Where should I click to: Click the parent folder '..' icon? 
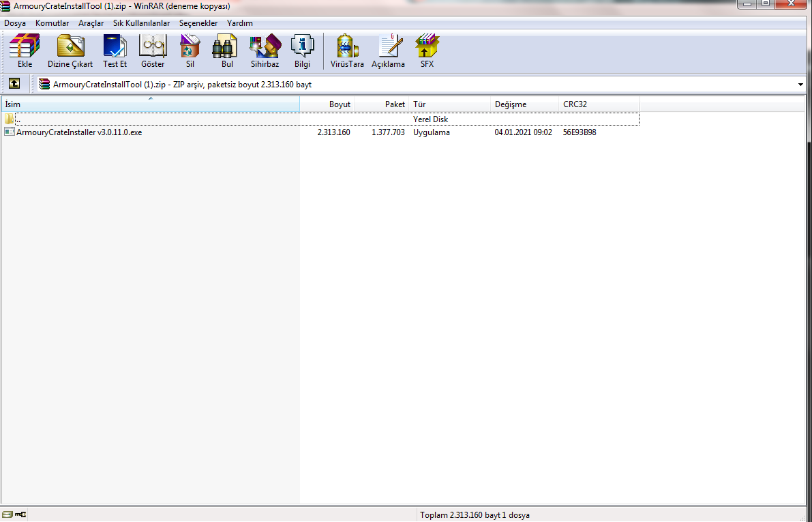pos(10,119)
